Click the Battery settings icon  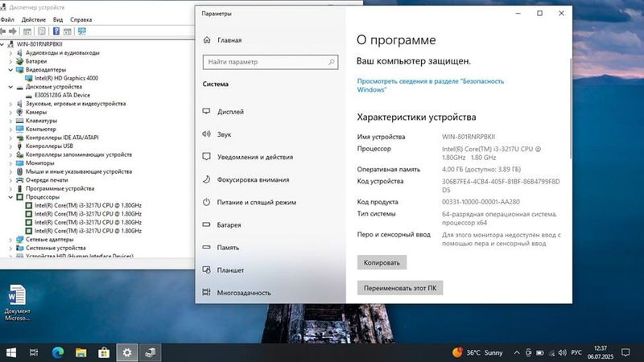point(207,224)
